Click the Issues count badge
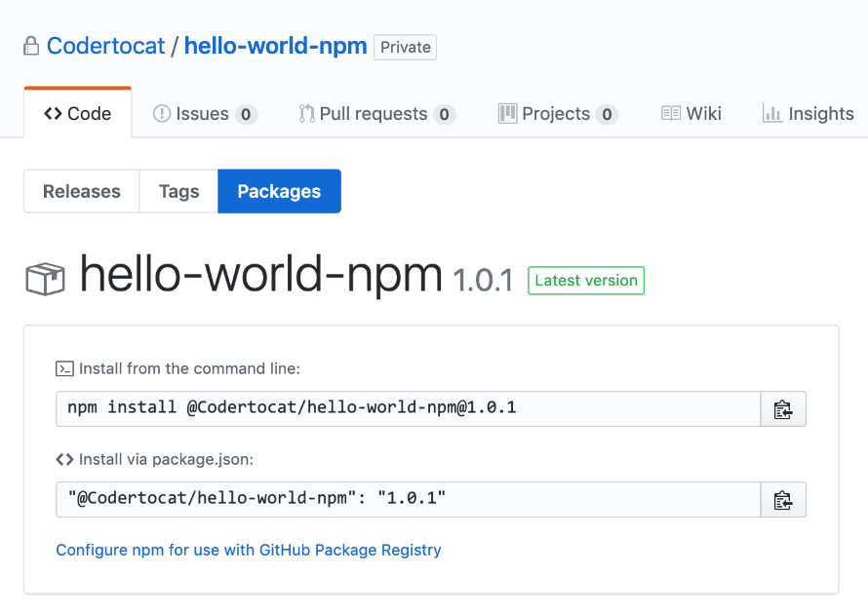 pyautogui.click(x=246, y=114)
